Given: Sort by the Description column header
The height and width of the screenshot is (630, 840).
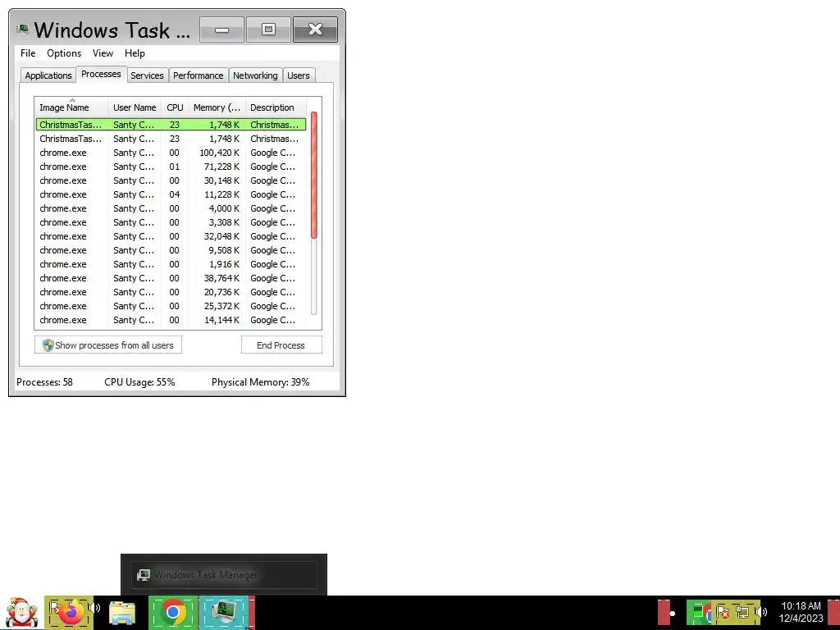Looking at the screenshot, I should pyautogui.click(x=276, y=107).
